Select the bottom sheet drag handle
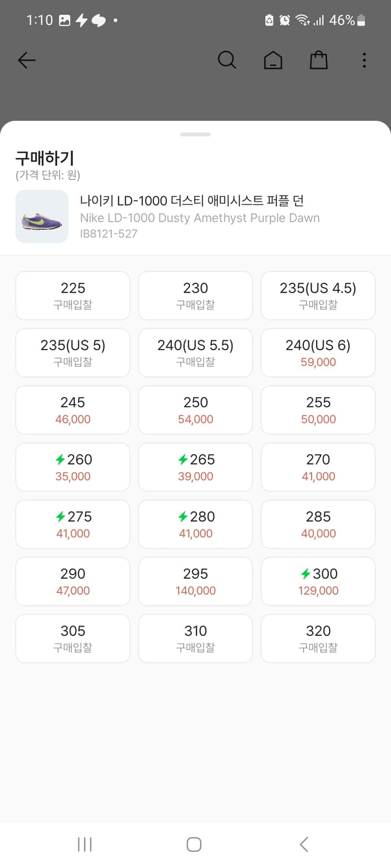The height and width of the screenshot is (868, 391). point(195,134)
